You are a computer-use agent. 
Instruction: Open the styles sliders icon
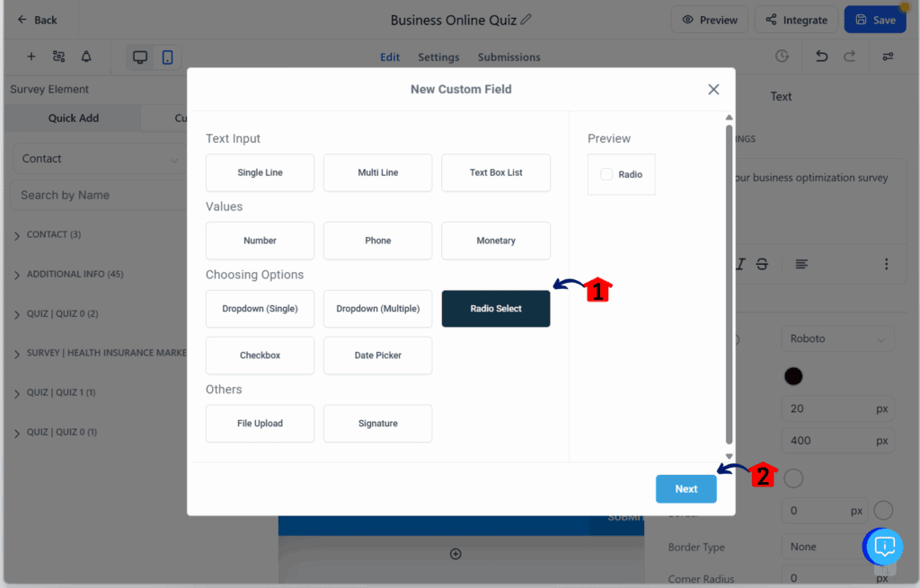click(888, 57)
